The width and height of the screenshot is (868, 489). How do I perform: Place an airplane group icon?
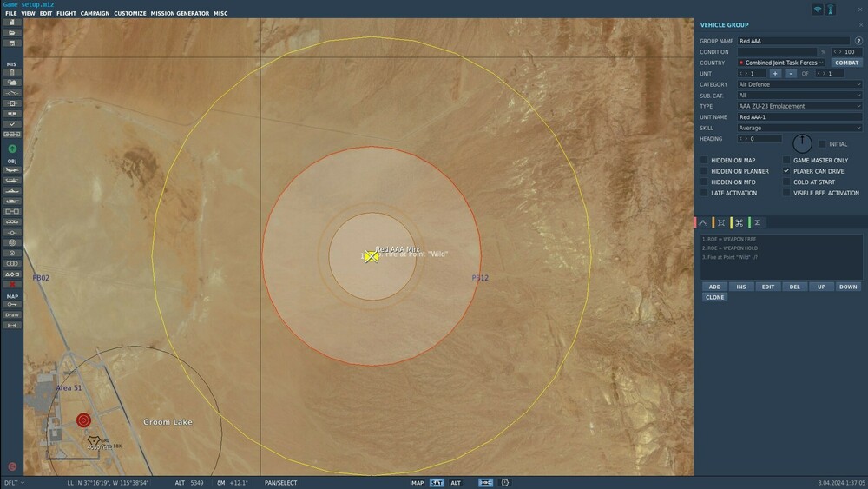click(12, 170)
